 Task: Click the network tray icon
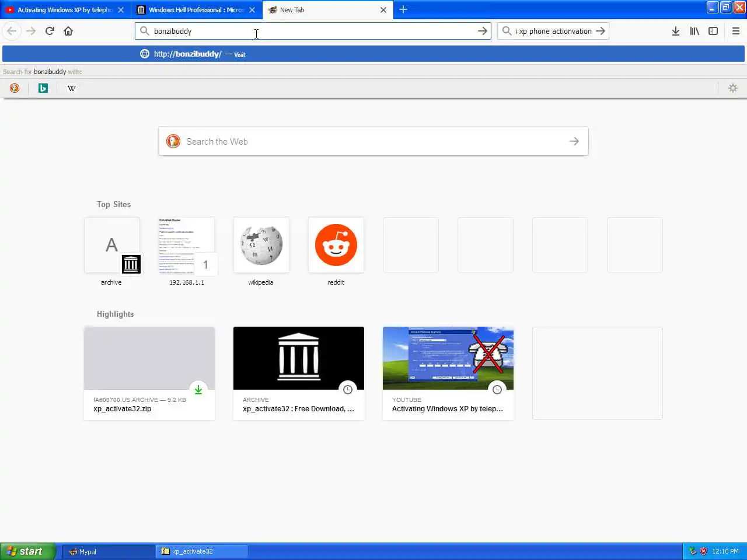693,551
